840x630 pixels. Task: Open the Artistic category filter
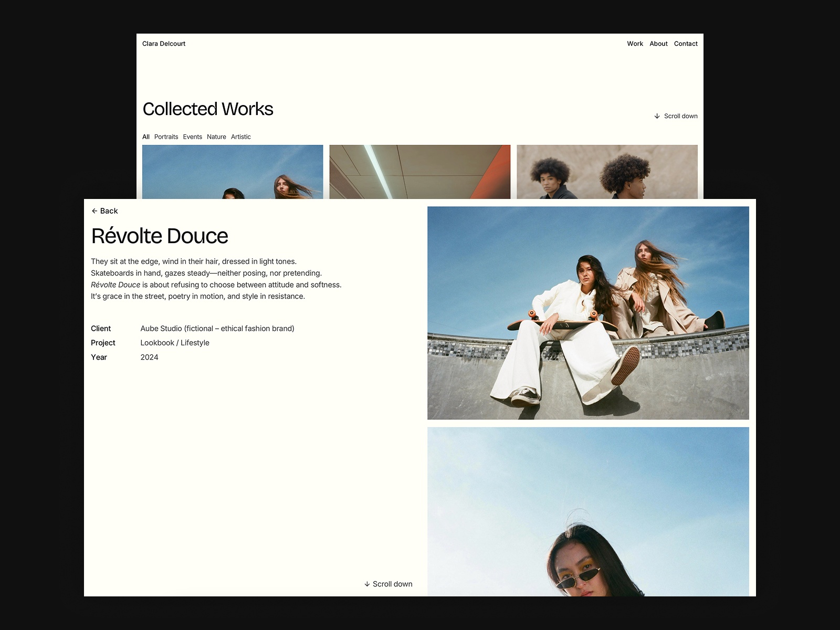(240, 136)
